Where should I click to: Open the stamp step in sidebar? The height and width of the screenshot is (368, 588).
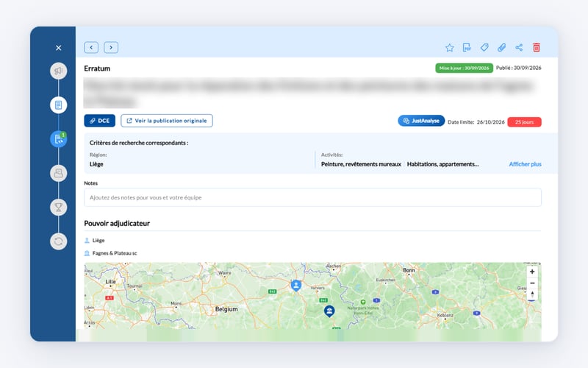coord(59,173)
